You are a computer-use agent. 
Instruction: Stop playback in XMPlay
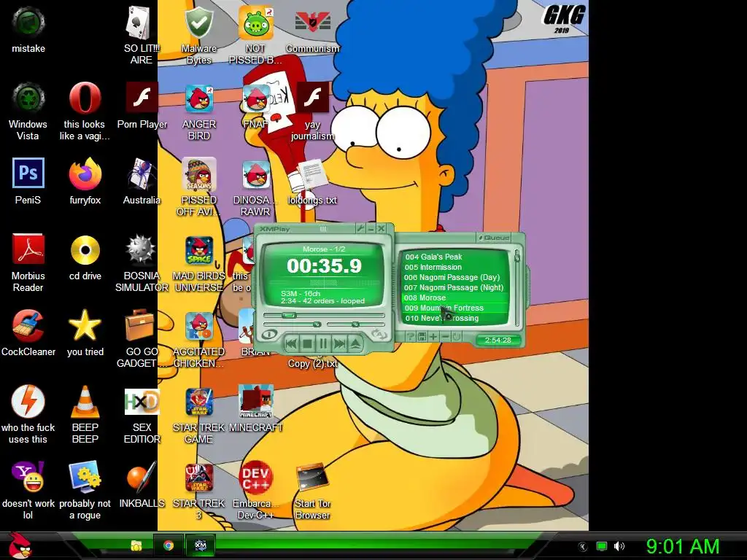pos(307,343)
